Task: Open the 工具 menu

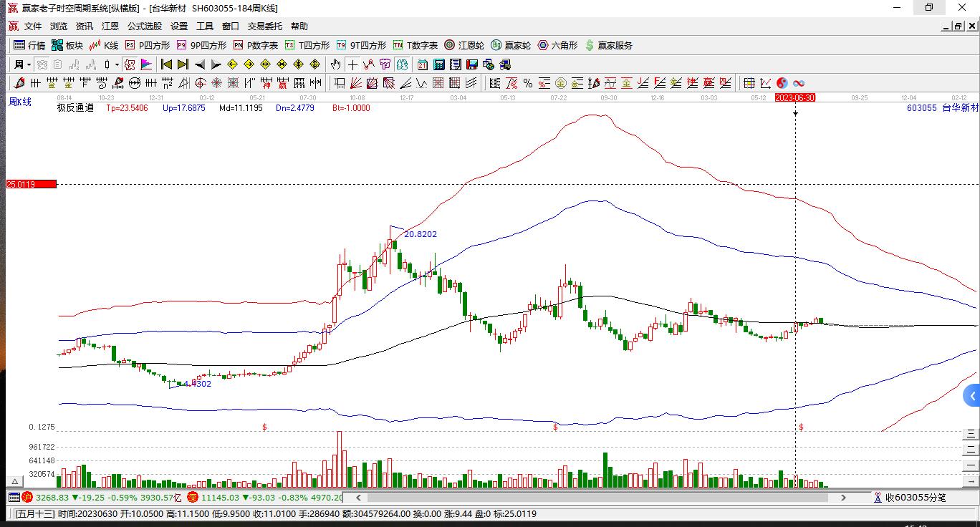Action: click(205, 26)
